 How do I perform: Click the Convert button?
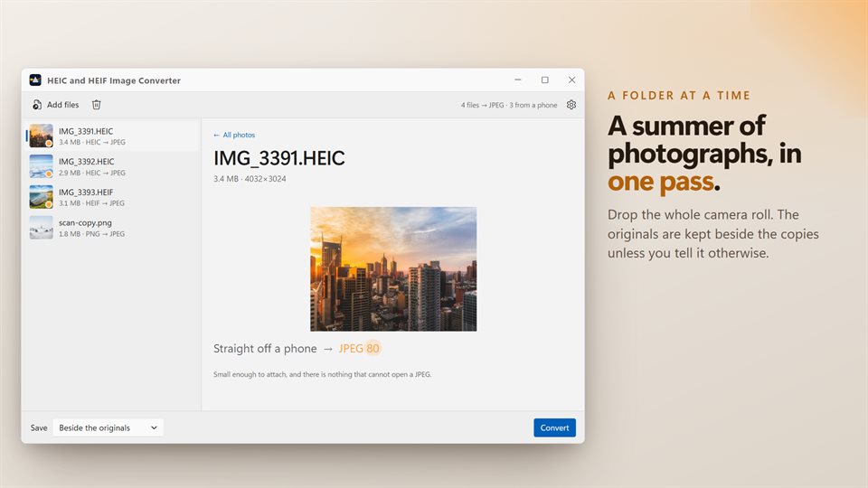[554, 427]
